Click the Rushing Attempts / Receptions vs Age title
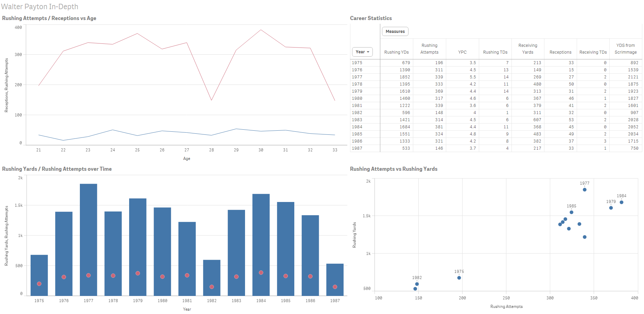 point(49,18)
